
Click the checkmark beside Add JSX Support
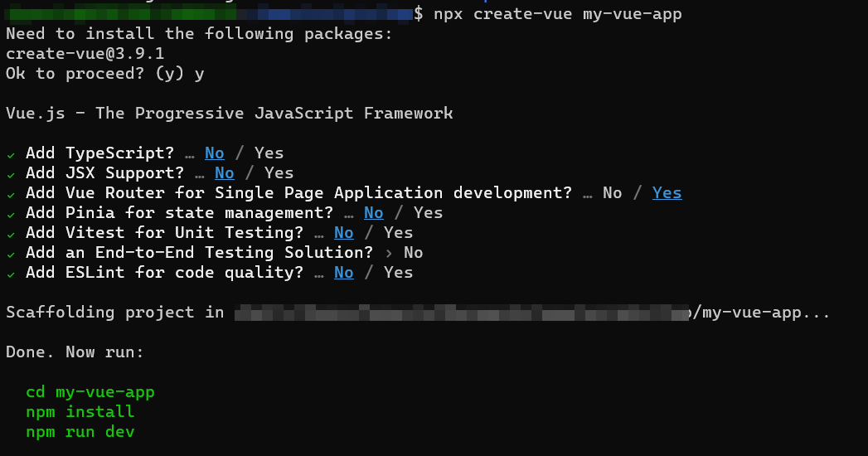click(11, 175)
